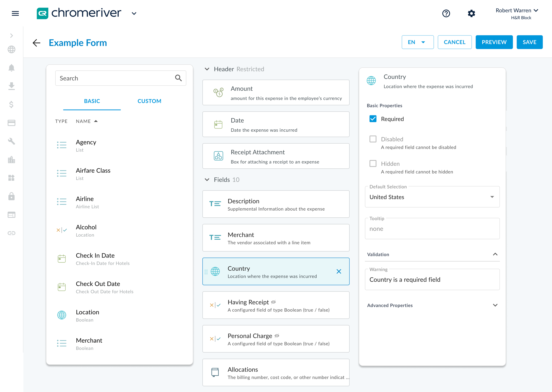Open settings via the gear icon
Image resolution: width=552 pixels, height=392 pixels.
click(471, 13)
